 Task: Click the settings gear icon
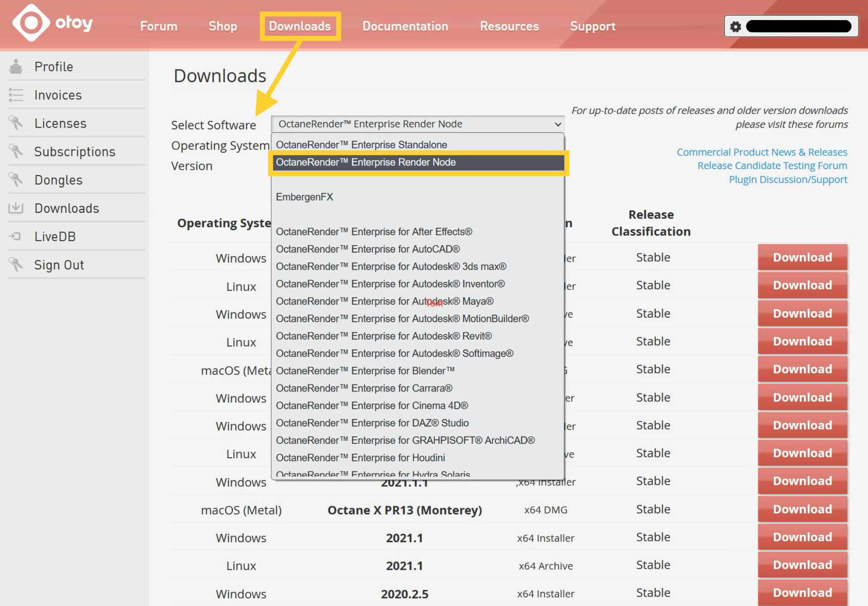click(736, 27)
